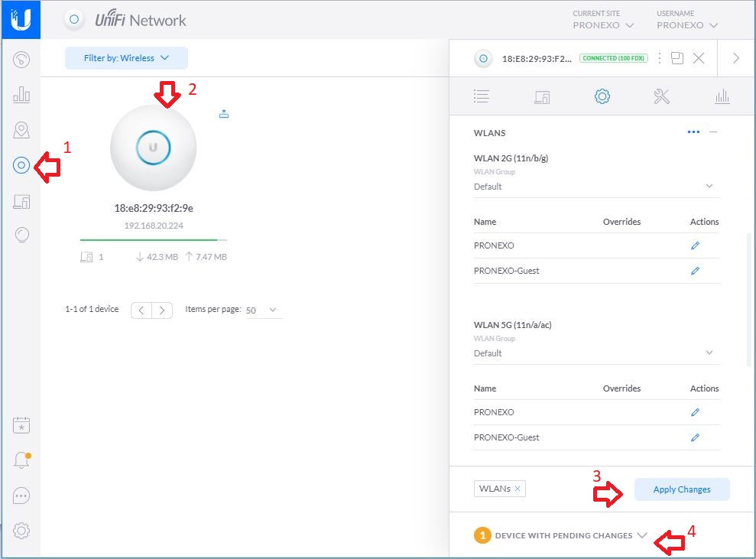Edit PRONEXO-Guest override under WLAN 5G
756x559 pixels.
click(x=695, y=437)
